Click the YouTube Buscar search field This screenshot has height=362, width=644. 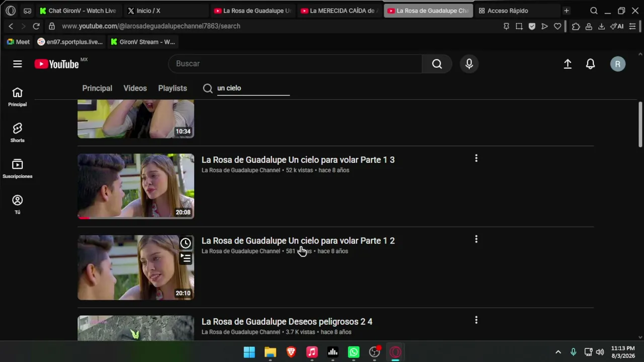pyautogui.click(x=295, y=64)
